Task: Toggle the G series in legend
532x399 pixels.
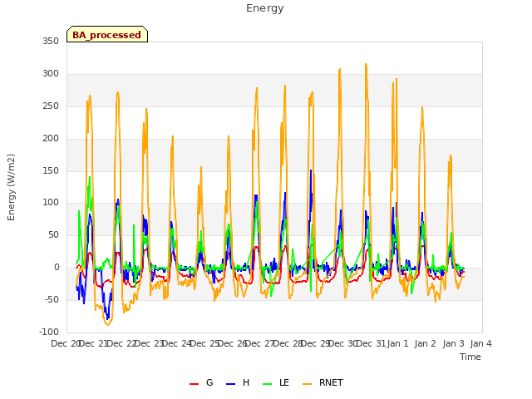Action: click(x=201, y=382)
